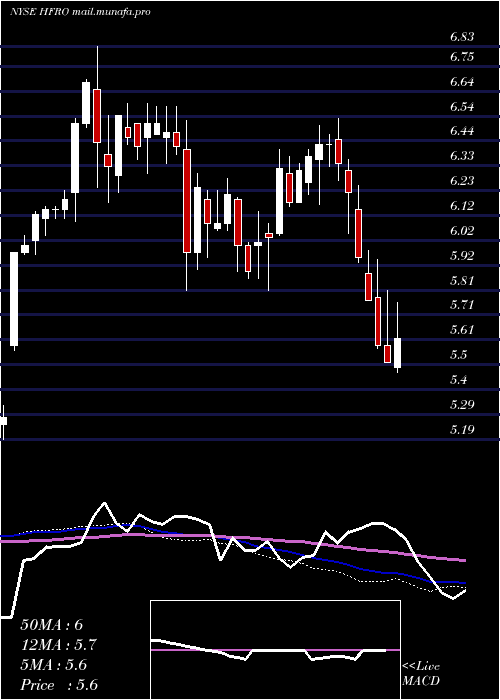The width and height of the screenshot is (500, 700).
Task: Click the 5.29 price label
Action: click(x=462, y=405)
